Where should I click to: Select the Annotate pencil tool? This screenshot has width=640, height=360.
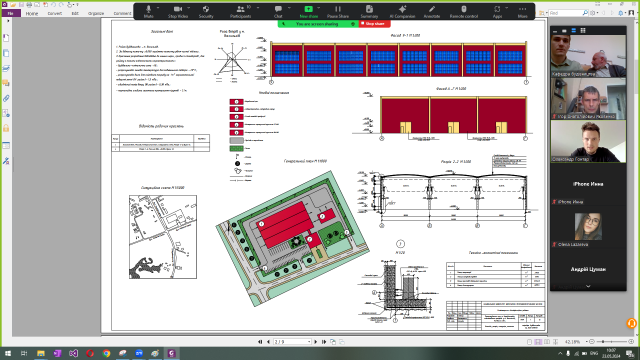coord(431,11)
